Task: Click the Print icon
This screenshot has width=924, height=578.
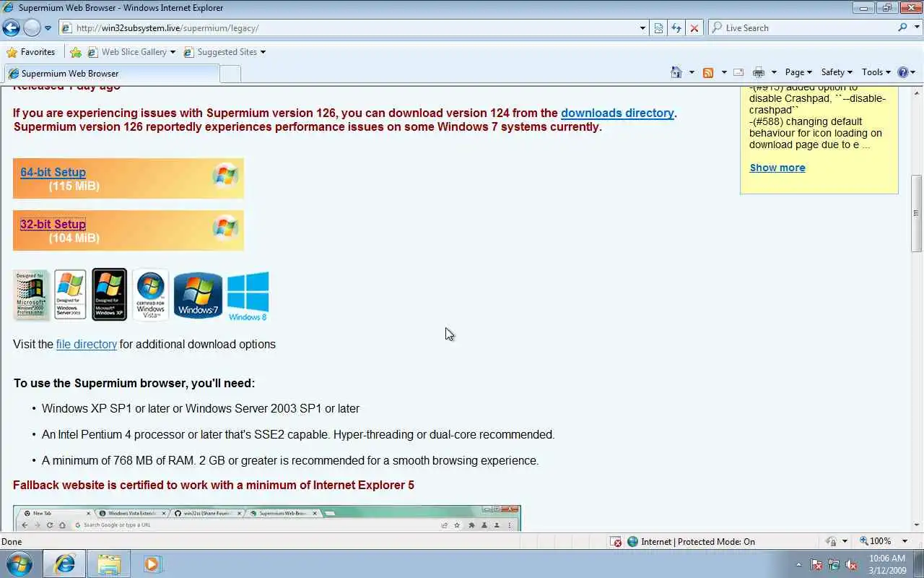Action: pos(758,72)
